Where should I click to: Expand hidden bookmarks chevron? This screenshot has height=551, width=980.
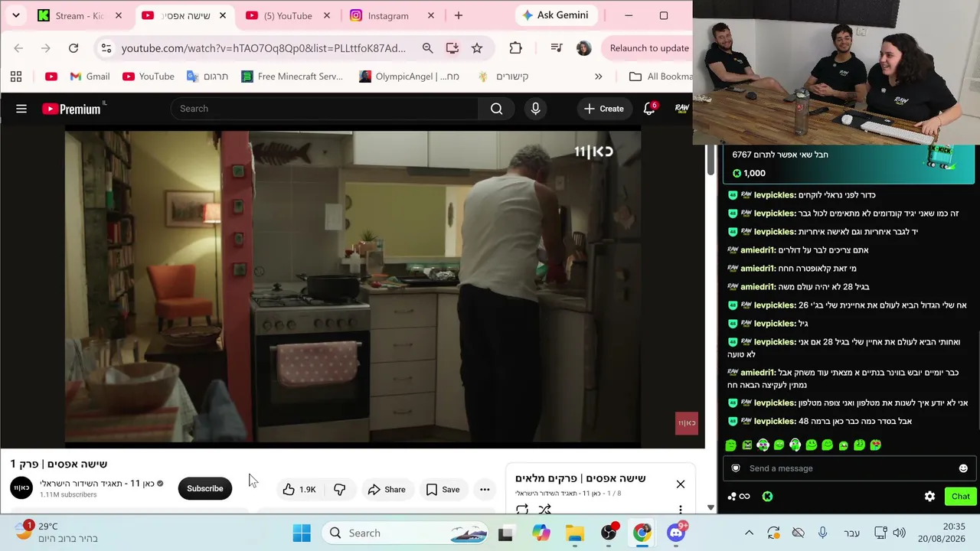[x=598, y=77]
